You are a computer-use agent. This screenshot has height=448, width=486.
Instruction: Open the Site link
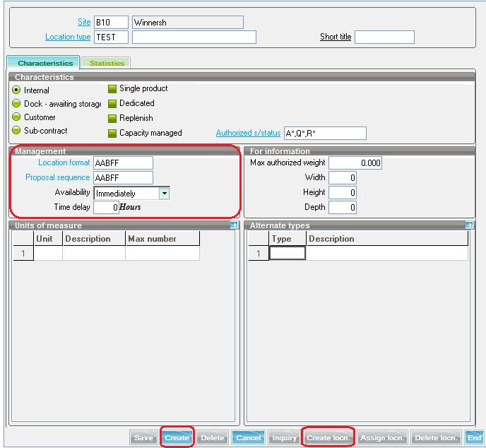click(x=84, y=22)
